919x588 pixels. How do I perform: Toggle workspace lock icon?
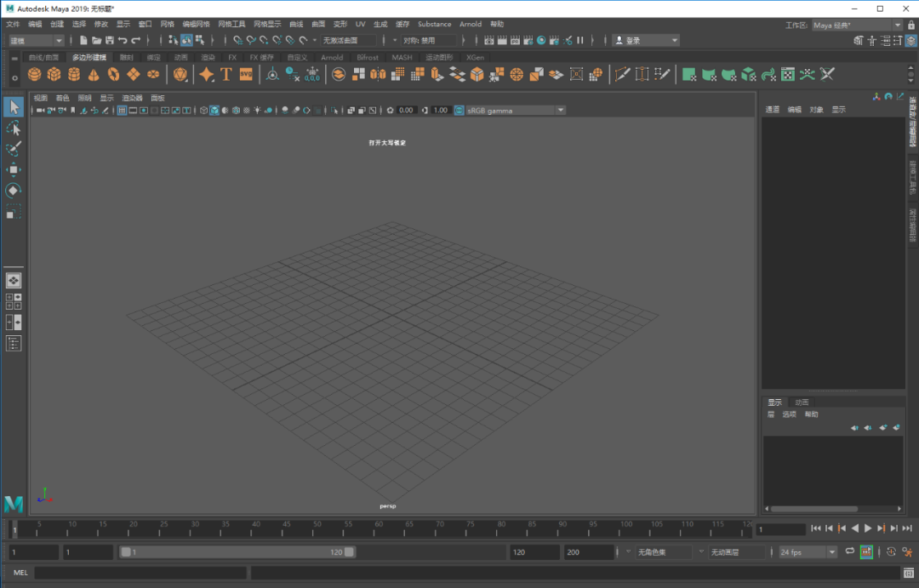910,26
